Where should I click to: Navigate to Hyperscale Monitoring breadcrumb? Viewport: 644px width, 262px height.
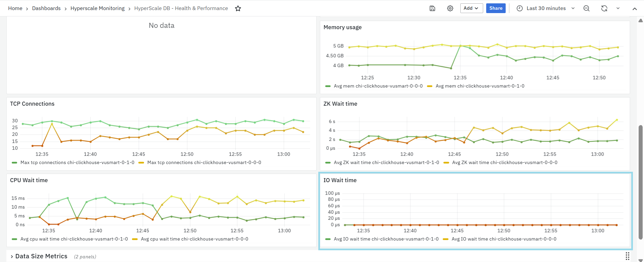click(97, 8)
